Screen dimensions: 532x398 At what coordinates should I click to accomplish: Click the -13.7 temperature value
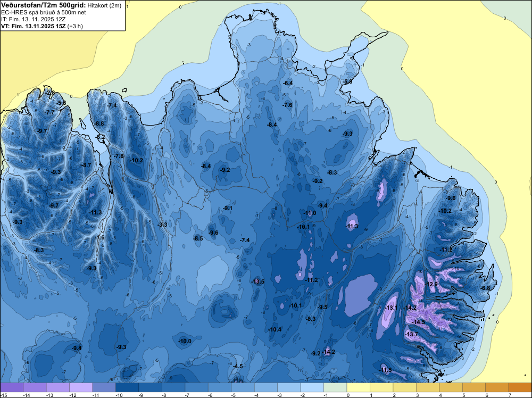click(412, 334)
